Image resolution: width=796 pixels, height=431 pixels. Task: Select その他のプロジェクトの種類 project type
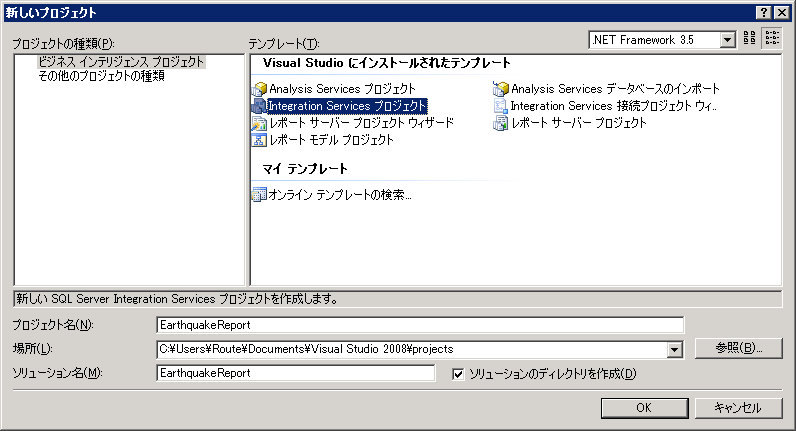[102, 76]
